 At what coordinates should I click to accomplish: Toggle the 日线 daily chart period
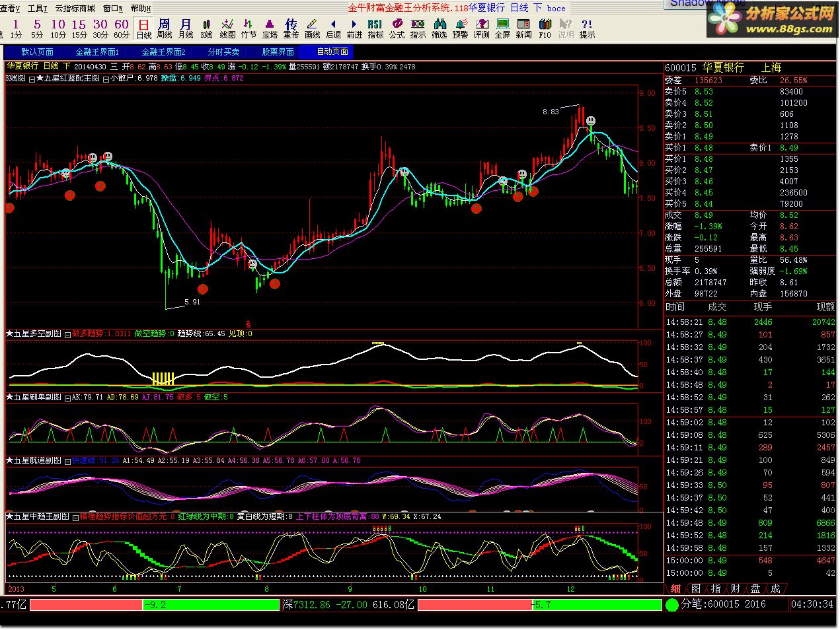pos(143,28)
